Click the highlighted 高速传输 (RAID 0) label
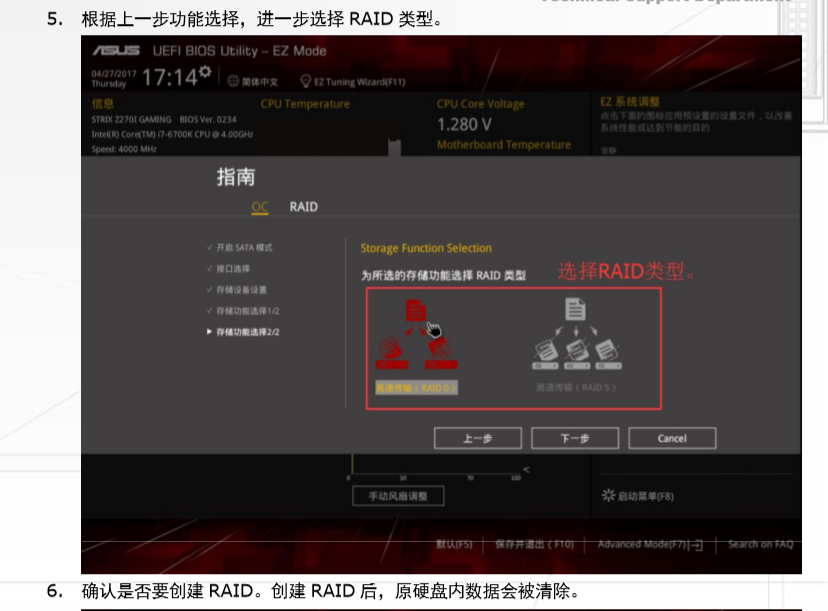The image size is (828, 611). click(416, 388)
